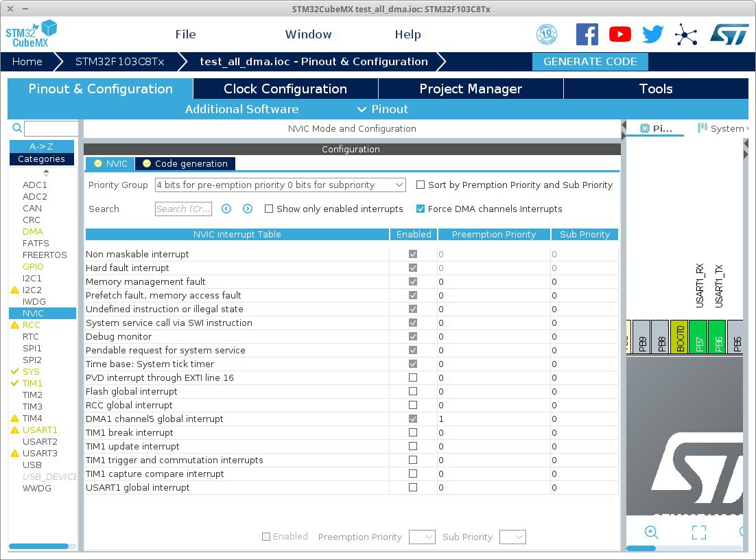
Task: Click the search magnifier icon in sidebar
Action: pyautogui.click(x=17, y=128)
